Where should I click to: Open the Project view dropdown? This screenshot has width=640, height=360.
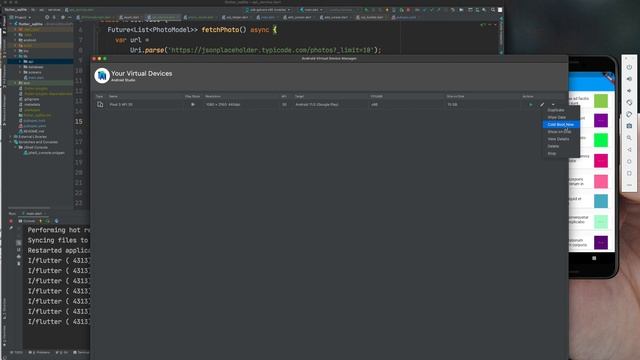20,18
